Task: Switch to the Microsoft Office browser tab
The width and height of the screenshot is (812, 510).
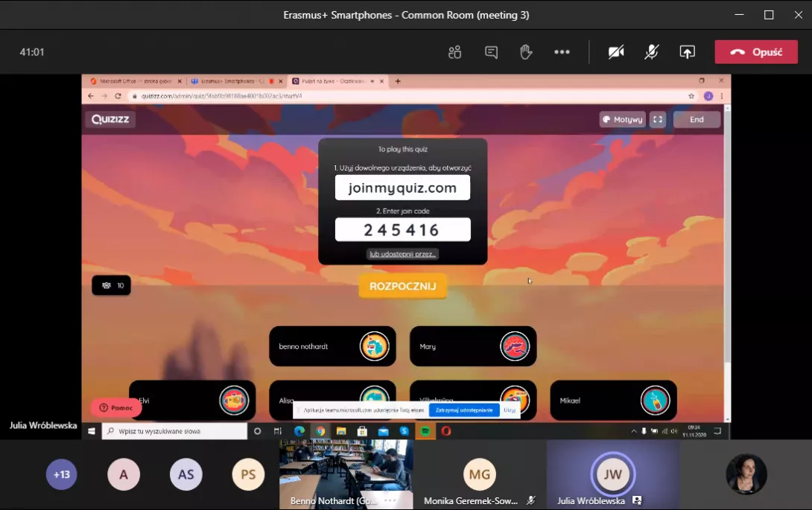Action: point(133,81)
